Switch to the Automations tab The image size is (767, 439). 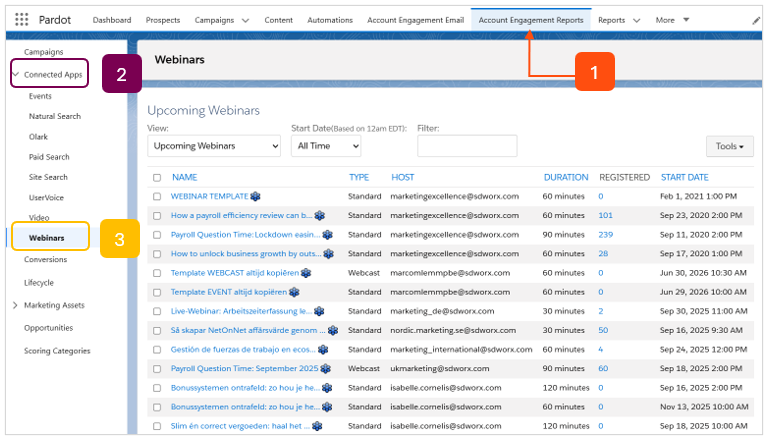click(x=330, y=20)
